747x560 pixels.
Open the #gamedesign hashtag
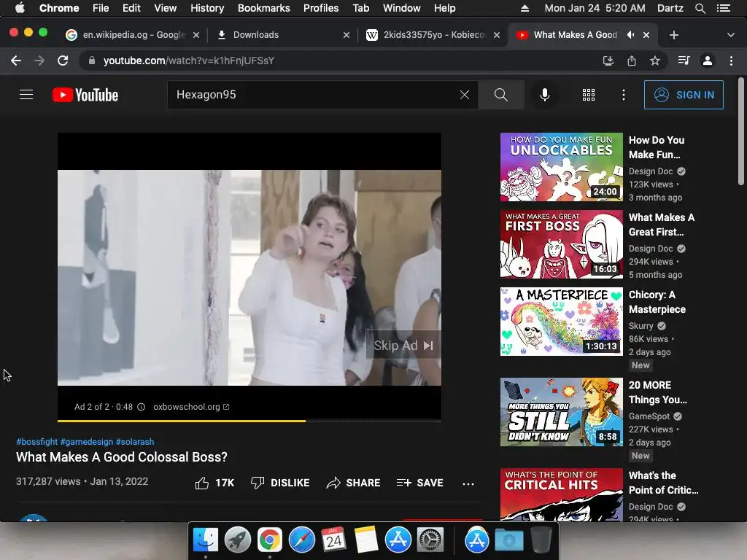click(x=87, y=441)
